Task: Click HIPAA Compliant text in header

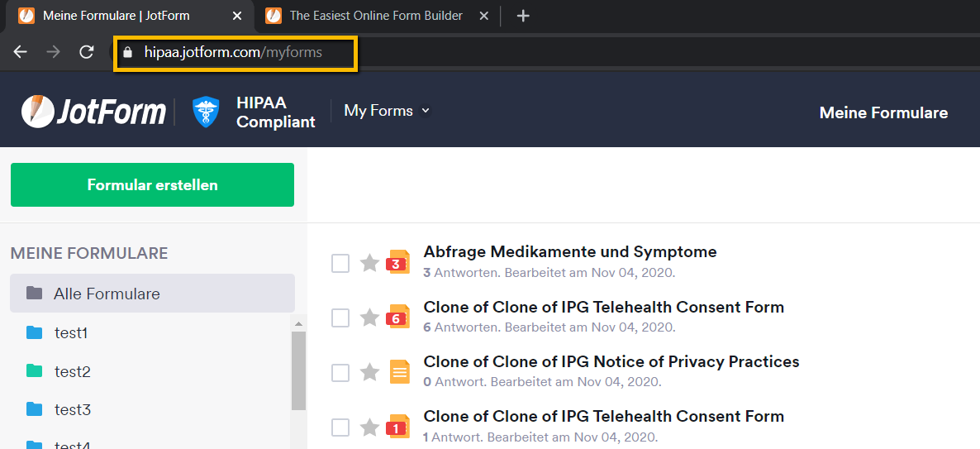Action: click(x=276, y=112)
